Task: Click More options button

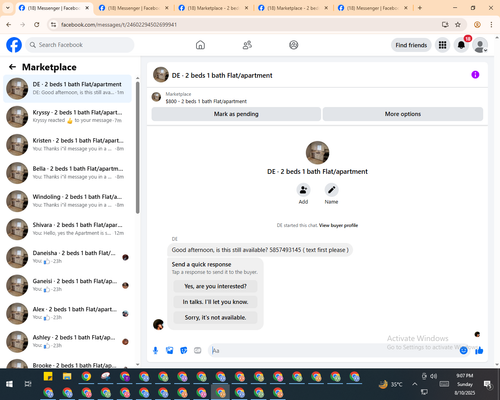Action: 403,114
